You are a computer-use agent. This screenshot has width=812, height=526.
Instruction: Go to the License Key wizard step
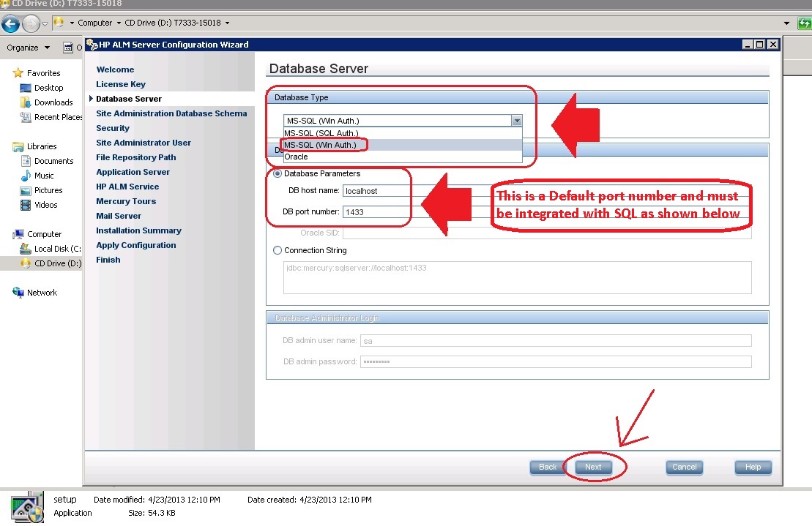(121, 84)
